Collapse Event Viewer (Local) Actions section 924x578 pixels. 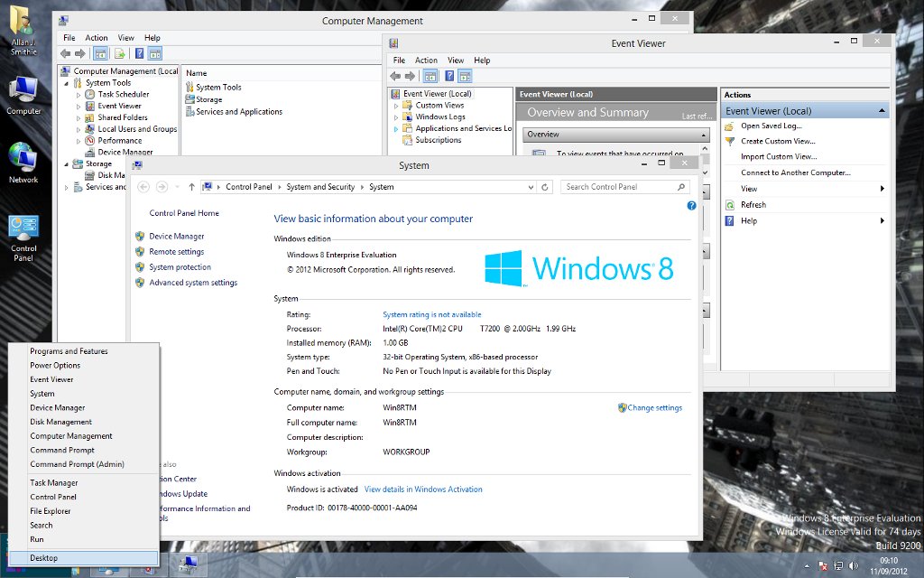pos(882,111)
